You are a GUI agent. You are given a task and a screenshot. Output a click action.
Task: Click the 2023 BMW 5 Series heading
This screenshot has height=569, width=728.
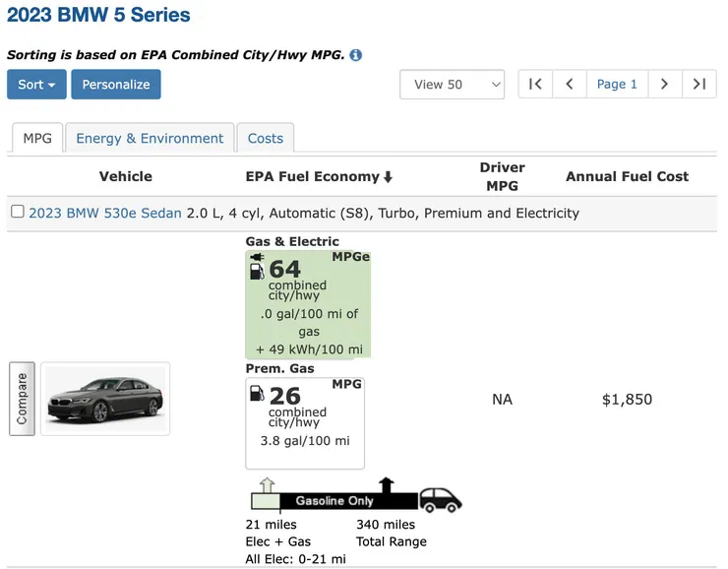[98, 15]
